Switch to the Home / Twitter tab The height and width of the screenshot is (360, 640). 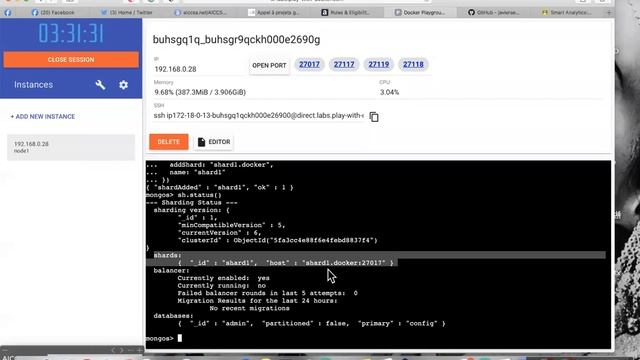(127, 13)
